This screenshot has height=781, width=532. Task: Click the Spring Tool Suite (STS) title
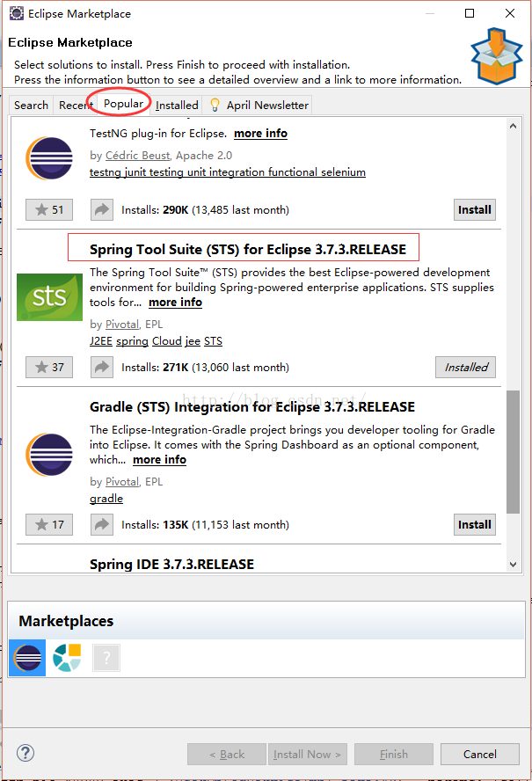click(x=248, y=249)
